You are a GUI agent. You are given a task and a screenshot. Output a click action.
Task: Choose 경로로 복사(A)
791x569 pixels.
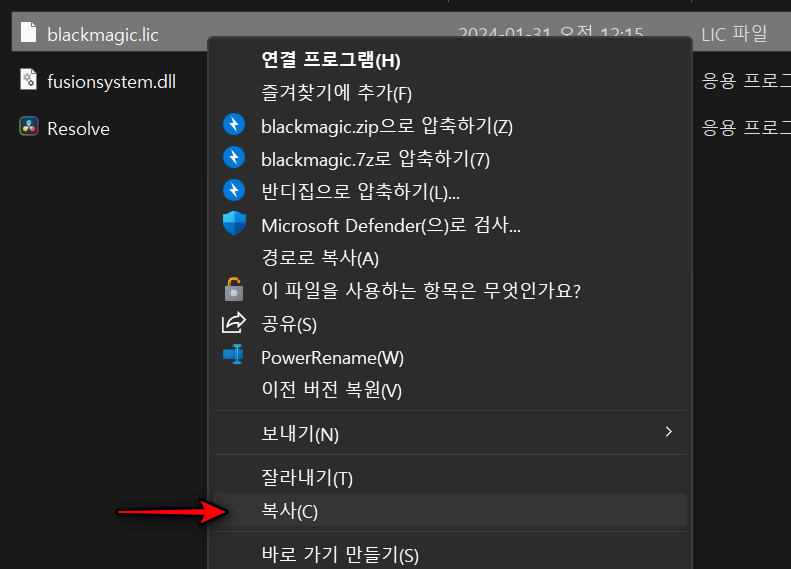coord(450,258)
